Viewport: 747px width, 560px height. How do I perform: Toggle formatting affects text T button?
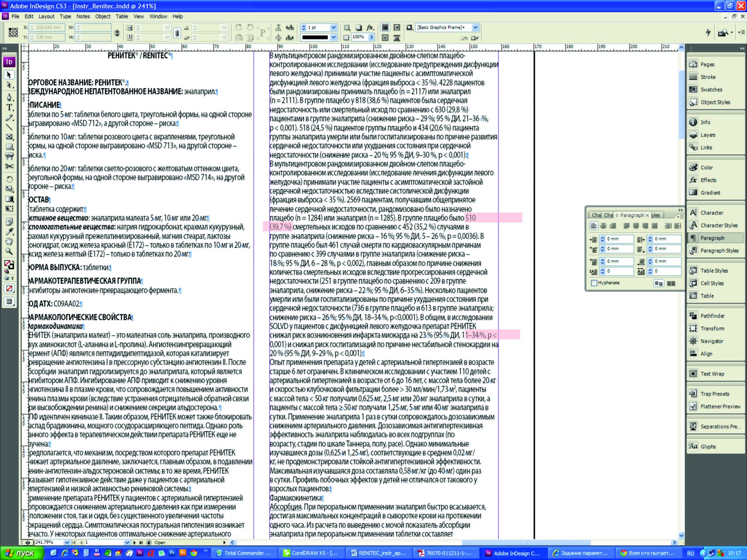[12, 278]
